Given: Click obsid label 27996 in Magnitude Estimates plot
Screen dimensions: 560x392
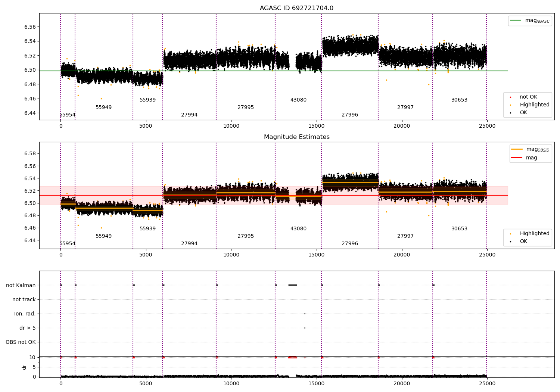Looking at the screenshot, I should click(x=350, y=244).
